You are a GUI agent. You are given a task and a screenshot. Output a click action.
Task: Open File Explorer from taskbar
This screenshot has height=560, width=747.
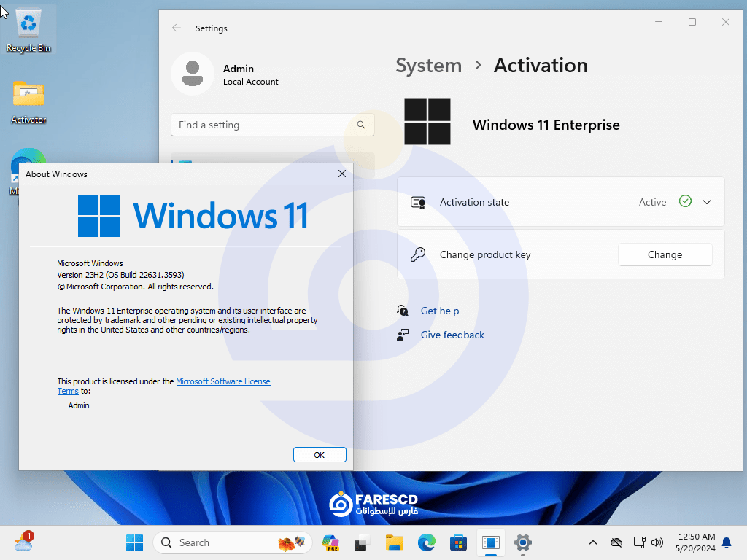[395, 542]
